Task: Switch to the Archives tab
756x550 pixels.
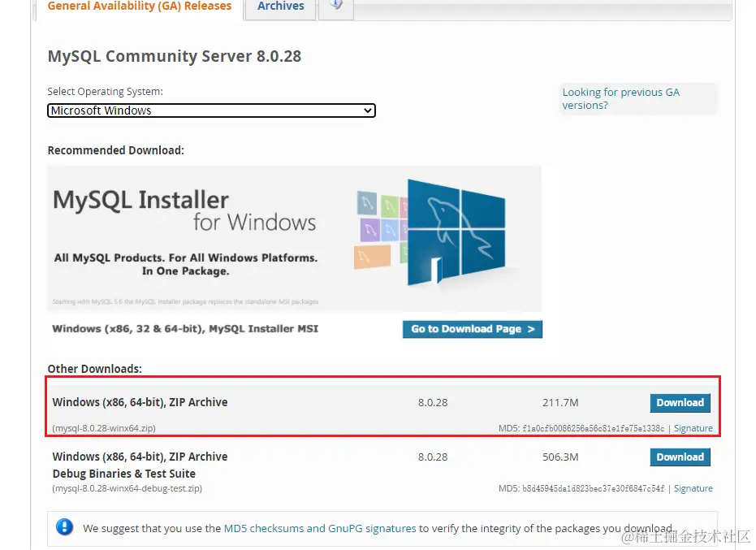Action: [x=281, y=6]
